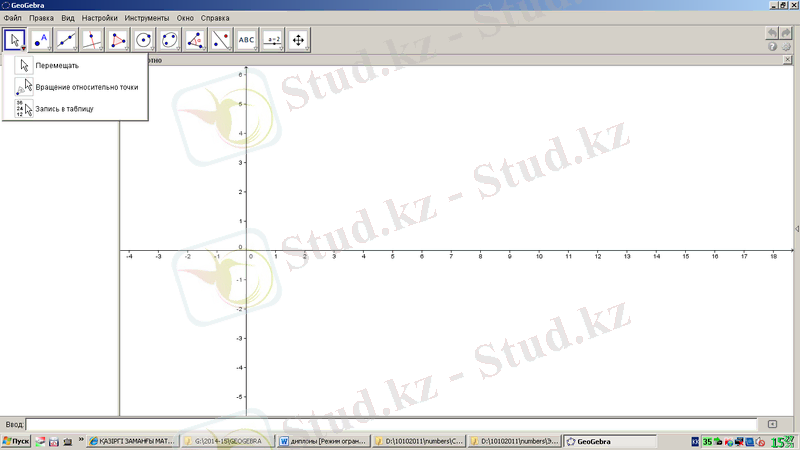Viewport: 800px width, 450px height.
Task: Select the Line through two points tool
Action: tap(66, 40)
